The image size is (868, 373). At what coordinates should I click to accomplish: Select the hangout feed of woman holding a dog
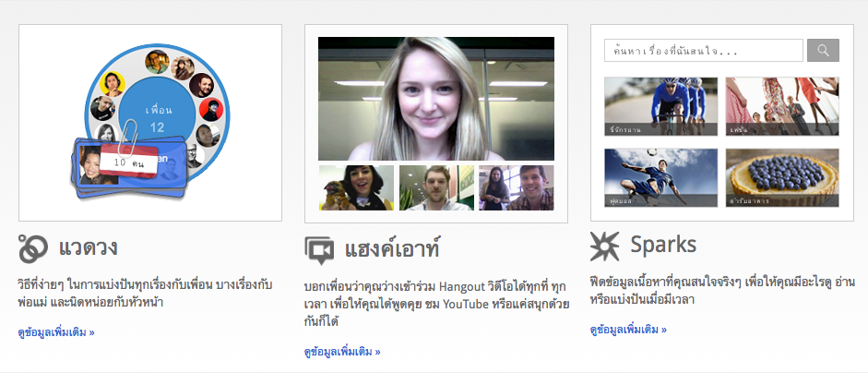[356, 188]
